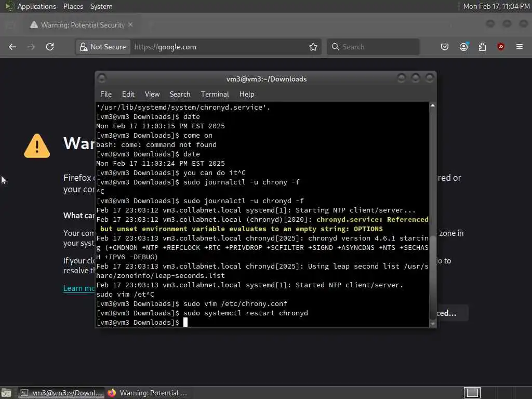The width and height of the screenshot is (532, 399).
Task: Click the Not Secure lock indicator
Action: click(x=103, y=47)
